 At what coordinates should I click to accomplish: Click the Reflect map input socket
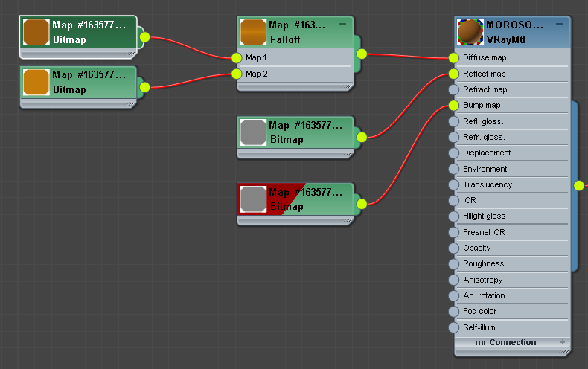point(454,74)
